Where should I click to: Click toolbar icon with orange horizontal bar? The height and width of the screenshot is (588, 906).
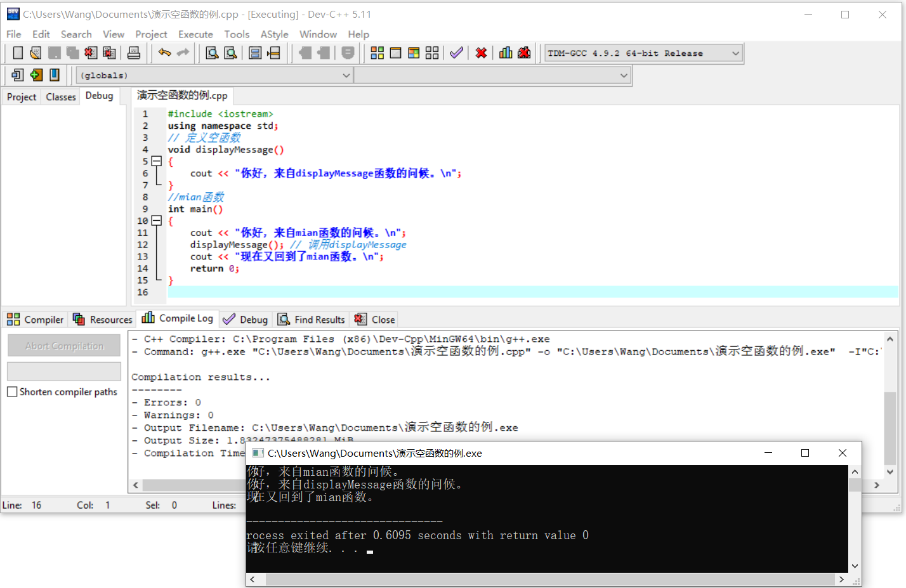click(x=274, y=53)
